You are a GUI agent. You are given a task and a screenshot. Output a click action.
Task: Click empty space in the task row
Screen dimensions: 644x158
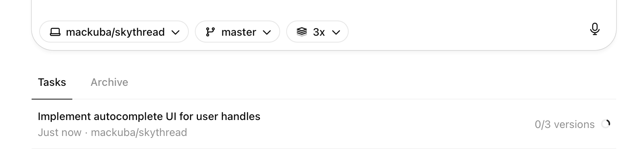tap(381, 125)
